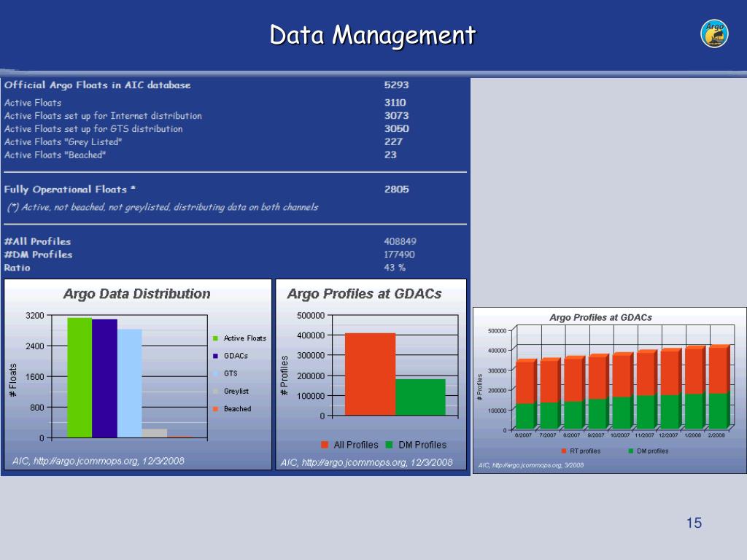
Task: Click the red All Profiles legend marker
Action: (325, 445)
